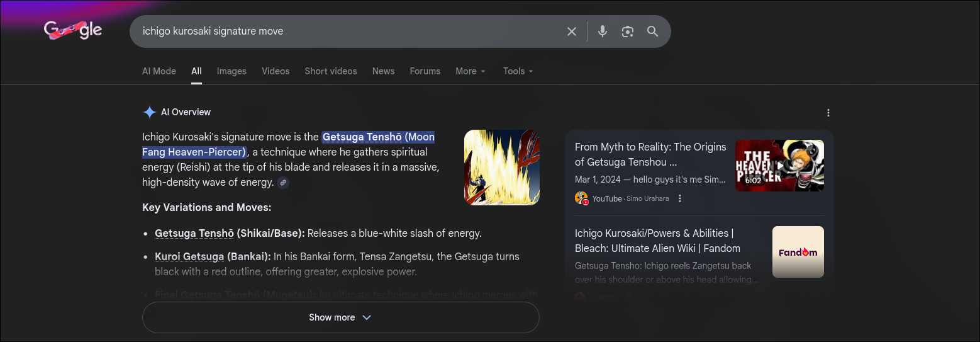This screenshot has height=342, width=980.
Task: Switch to the AI Mode tab
Action: pos(159,71)
